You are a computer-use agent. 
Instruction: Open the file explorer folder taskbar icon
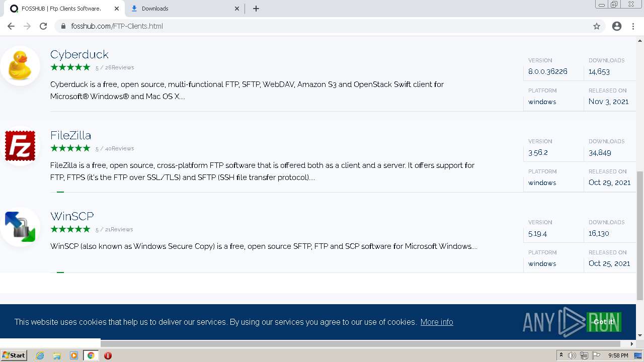point(57,355)
